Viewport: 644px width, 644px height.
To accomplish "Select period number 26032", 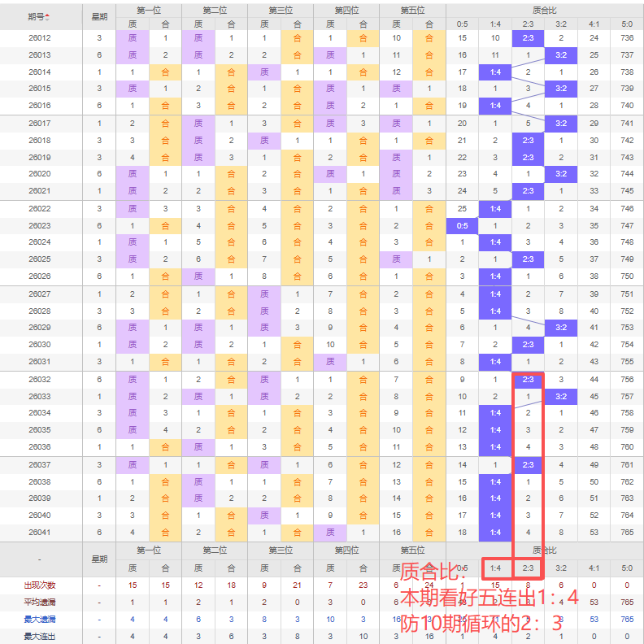I will coord(40,380).
